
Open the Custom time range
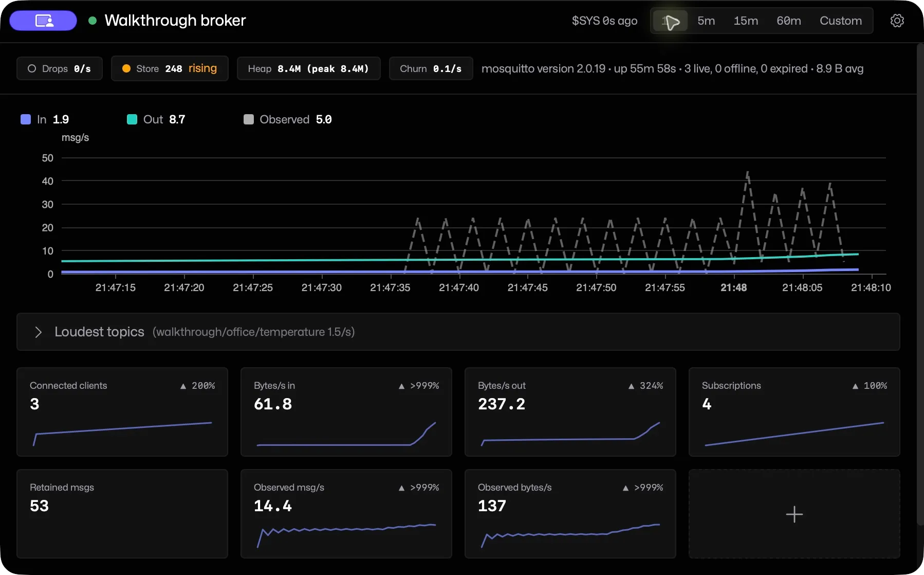point(841,21)
